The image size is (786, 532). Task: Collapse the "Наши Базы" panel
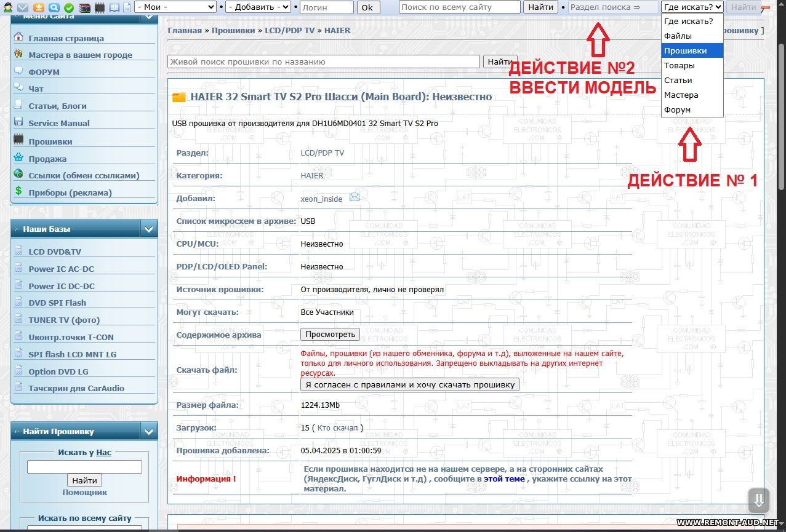pos(148,229)
